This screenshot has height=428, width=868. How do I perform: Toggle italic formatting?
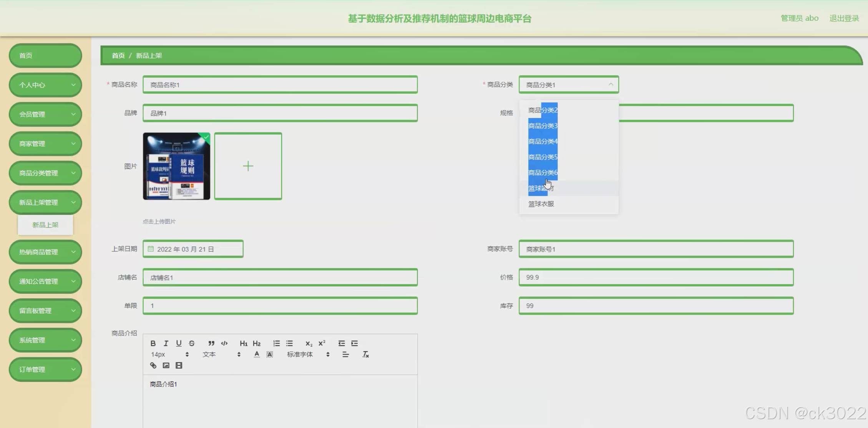pyautogui.click(x=166, y=343)
